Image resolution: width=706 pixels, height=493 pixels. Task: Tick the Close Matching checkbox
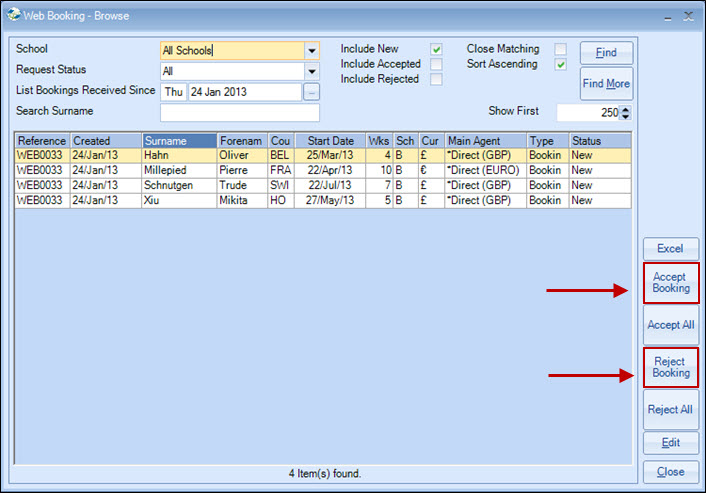click(x=561, y=49)
